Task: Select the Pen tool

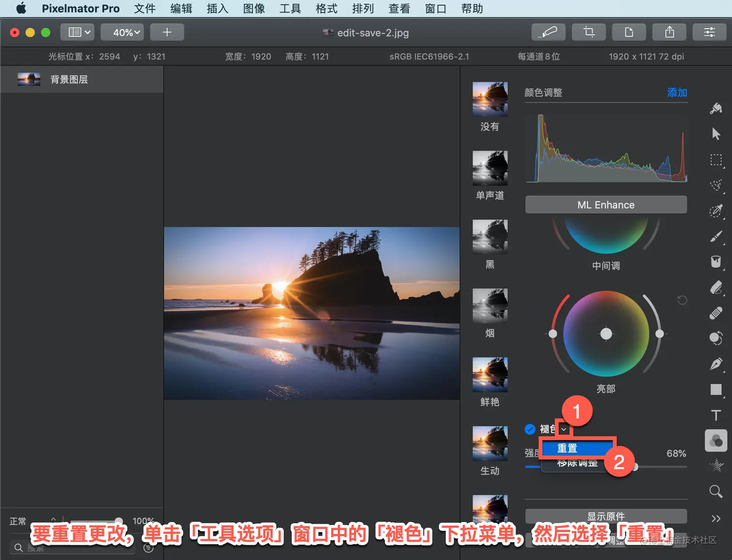Action: [716, 364]
